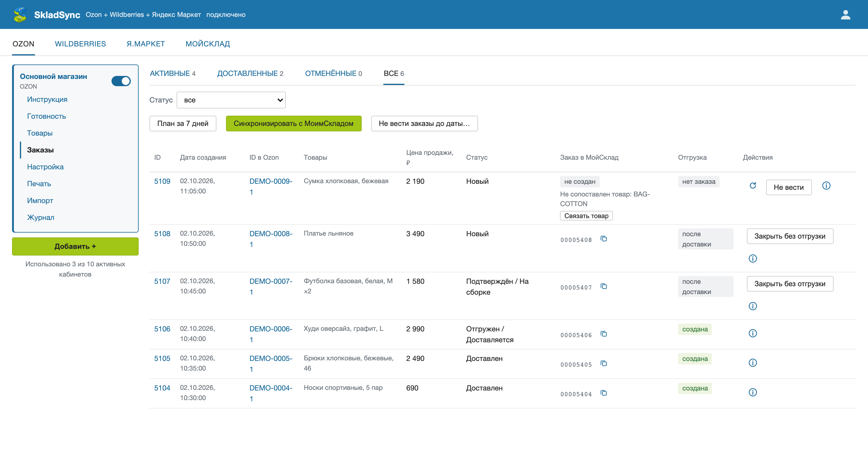This screenshot has height=470, width=868.
Task: Switch to the WILDBERRIES tab
Action: click(x=80, y=44)
